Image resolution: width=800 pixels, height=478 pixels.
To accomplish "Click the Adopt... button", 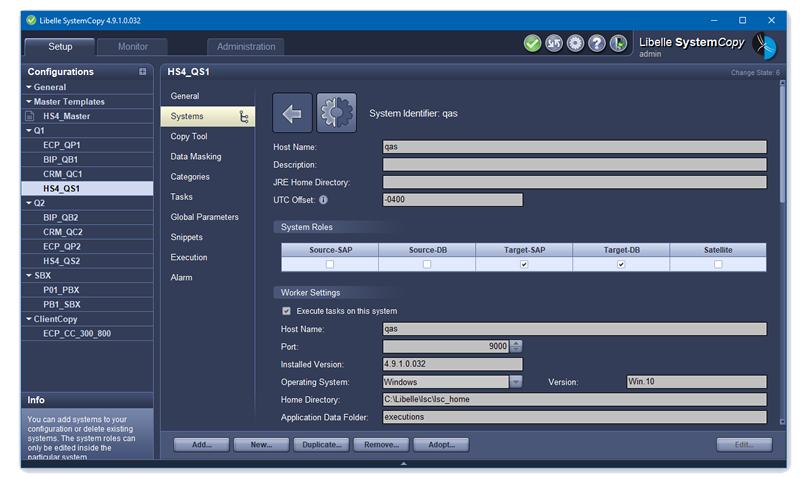I will [x=441, y=445].
